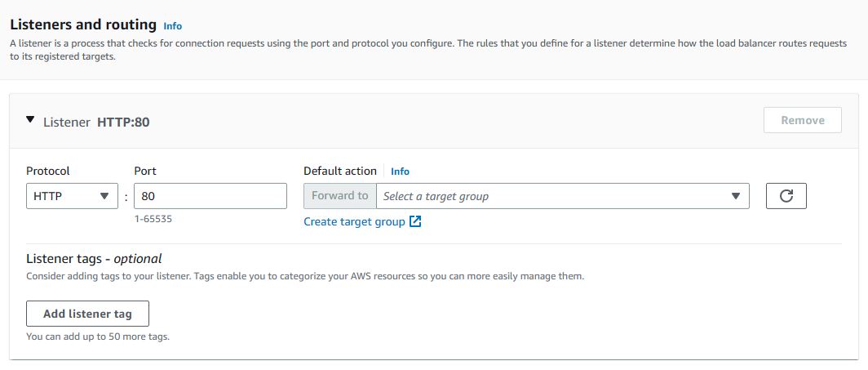Open the Protocol HTTP dropdown arrow
The image size is (868, 370).
(x=104, y=196)
